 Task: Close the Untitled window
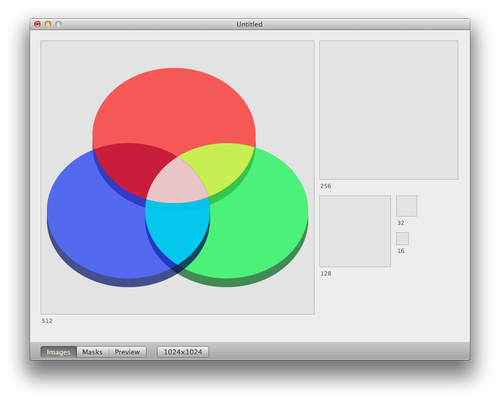(x=37, y=24)
